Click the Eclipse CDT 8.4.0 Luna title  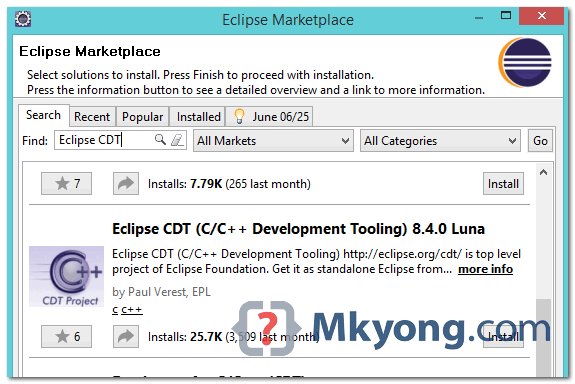click(x=299, y=229)
